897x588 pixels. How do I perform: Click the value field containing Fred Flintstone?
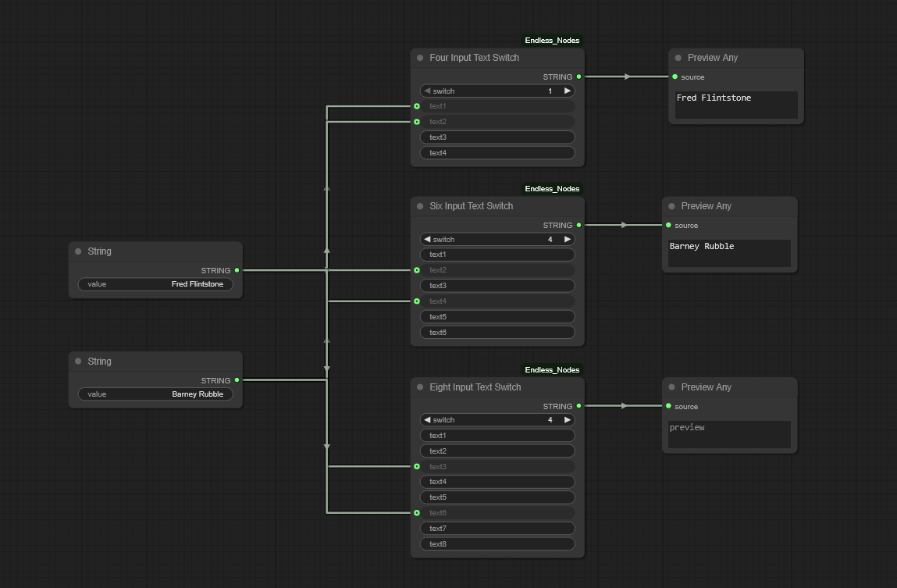tap(155, 284)
